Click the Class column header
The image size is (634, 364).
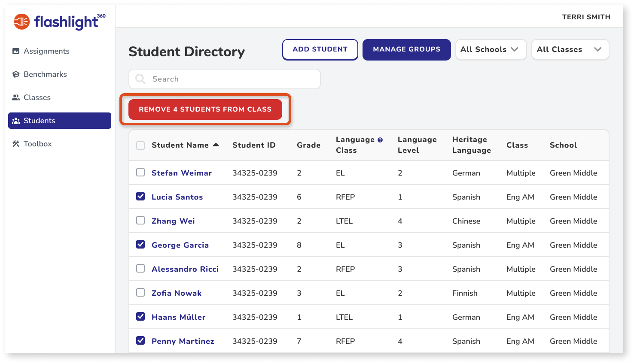coord(517,145)
